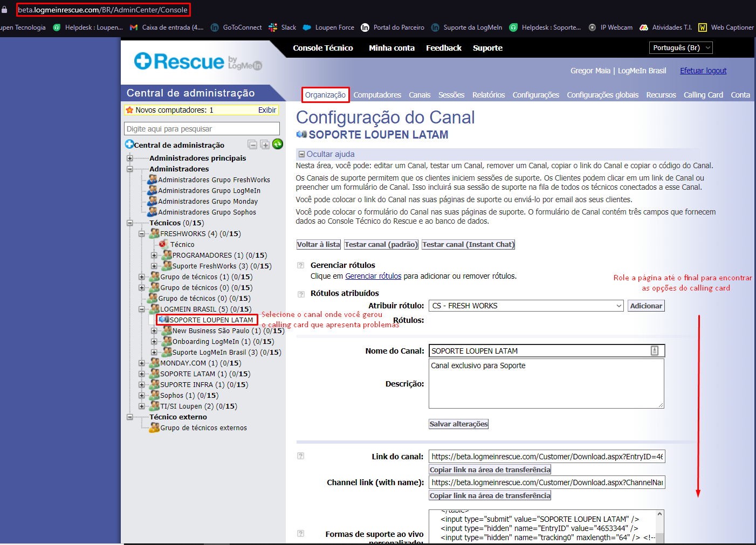Image resolution: width=756 pixels, height=545 pixels.
Task: Click the Rescue by LogMeIn logo
Action: (198, 61)
